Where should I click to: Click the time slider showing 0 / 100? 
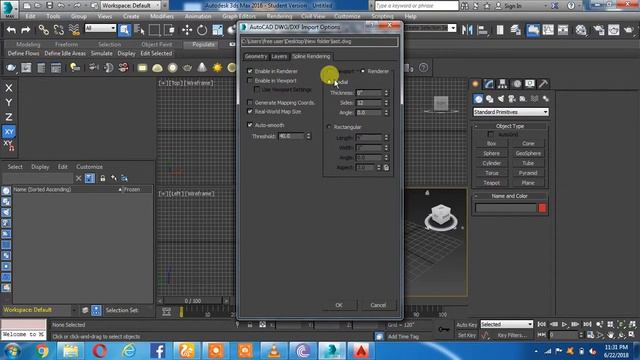coord(193,301)
